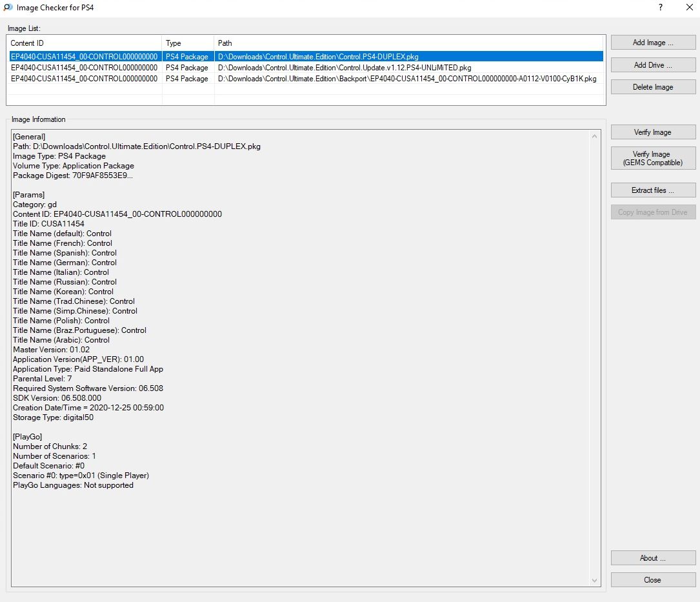Open the Extract files dialog

(653, 190)
